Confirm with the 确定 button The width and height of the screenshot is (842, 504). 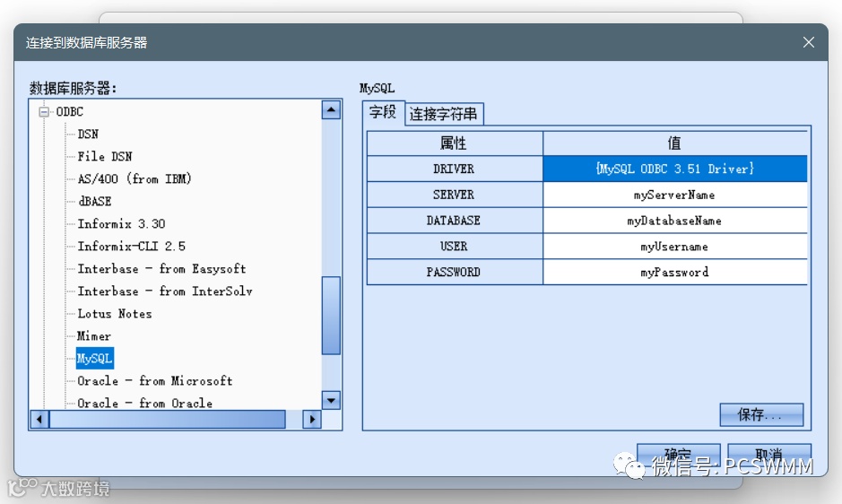click(x=678, y=455)
